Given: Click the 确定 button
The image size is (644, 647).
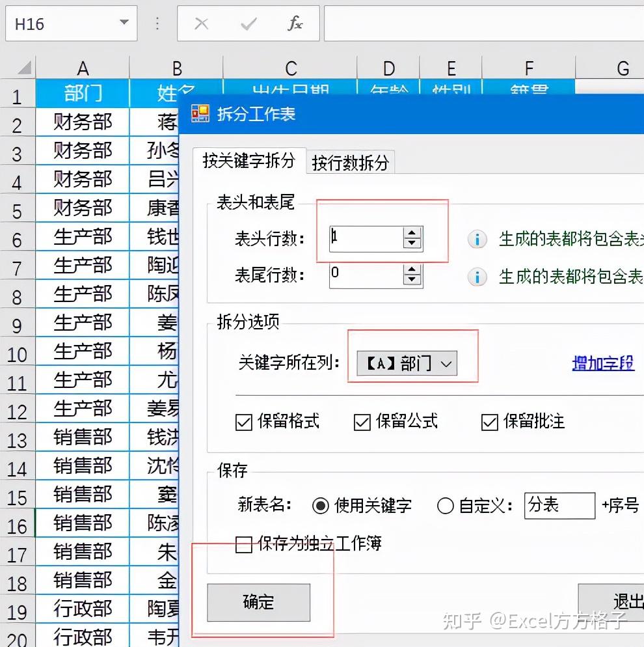Looking at the screenshot, I should tap(258, 603).
